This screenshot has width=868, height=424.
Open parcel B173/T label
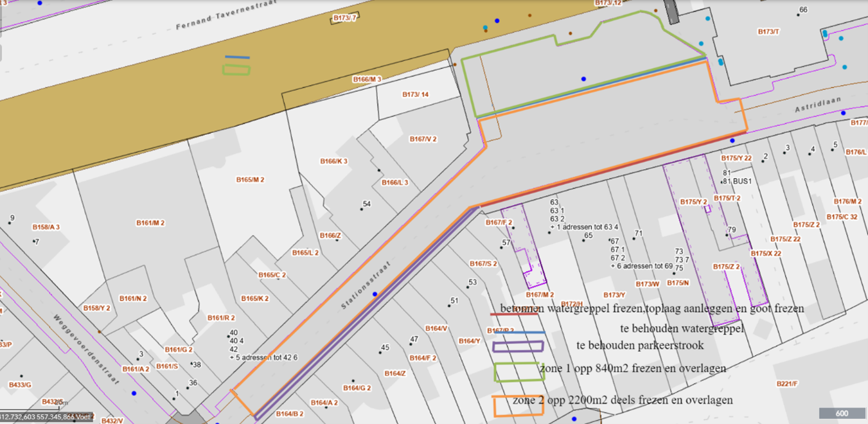pyautogui.click(x=768, y=31)
